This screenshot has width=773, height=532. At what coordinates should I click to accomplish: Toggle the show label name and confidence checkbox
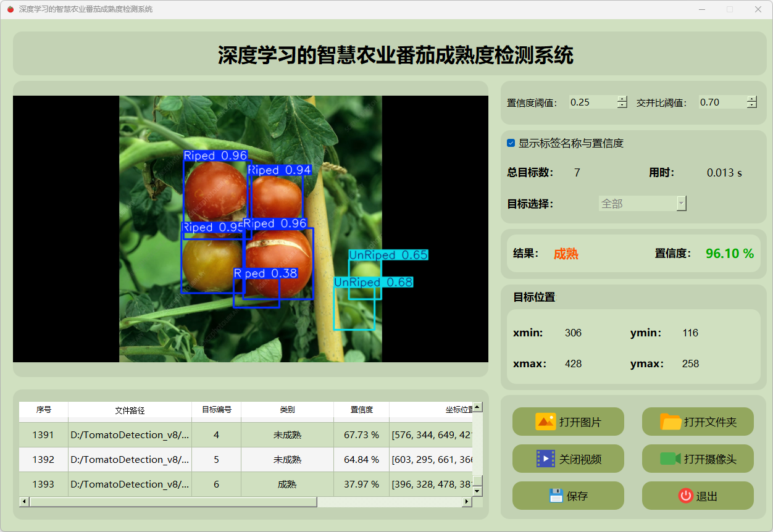click(x=511, y=143)
